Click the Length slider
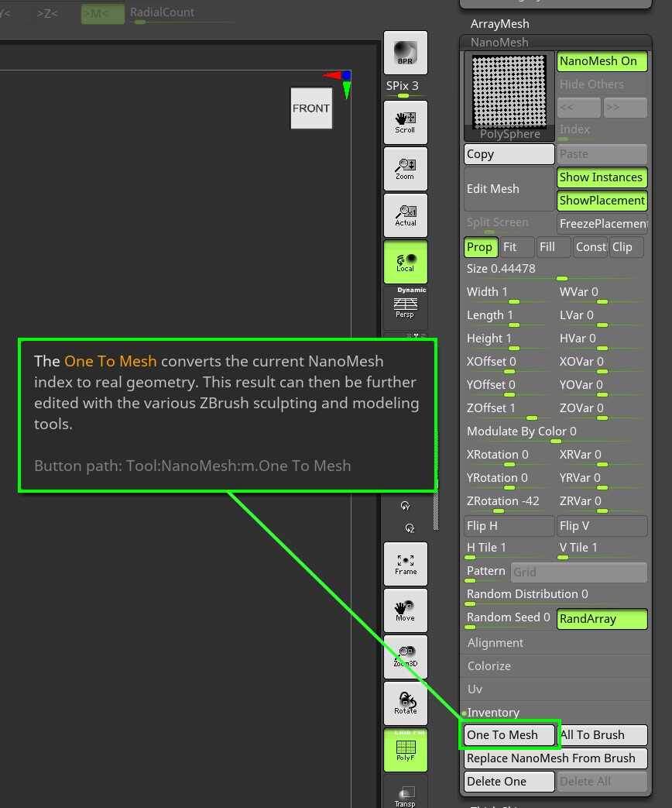672x808 pixels. click(509, 316)
